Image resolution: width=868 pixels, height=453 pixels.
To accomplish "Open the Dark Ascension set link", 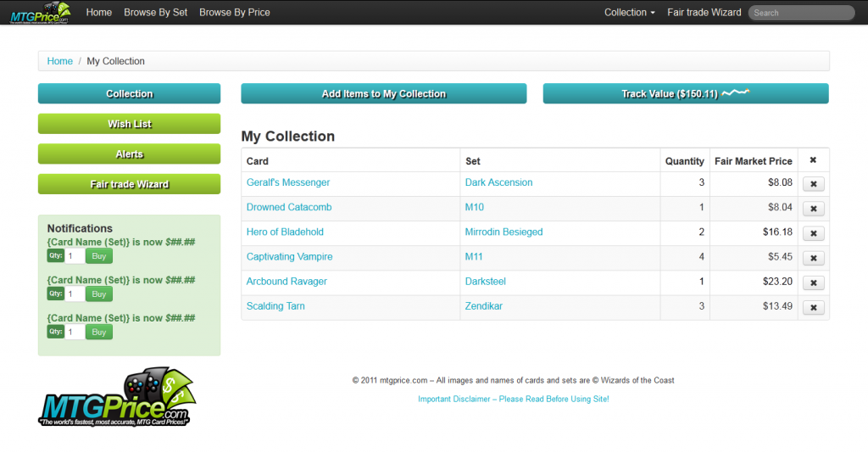I will coord(498,182).
